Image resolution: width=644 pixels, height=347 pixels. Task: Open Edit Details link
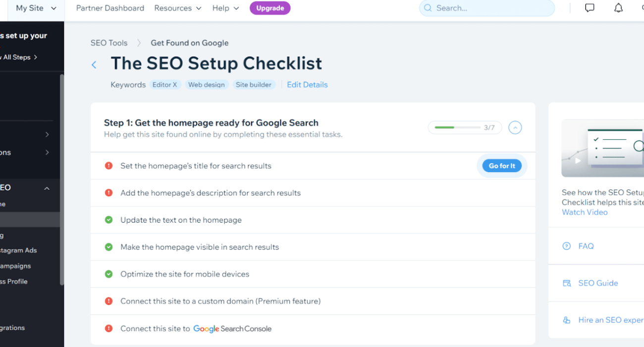click(x=307, y=85)
